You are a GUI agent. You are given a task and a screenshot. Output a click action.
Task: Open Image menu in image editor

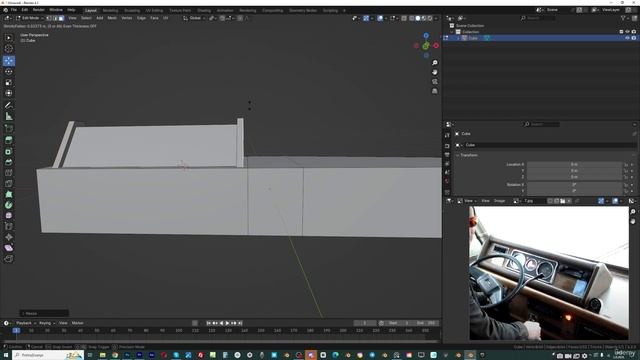(500, 201)
